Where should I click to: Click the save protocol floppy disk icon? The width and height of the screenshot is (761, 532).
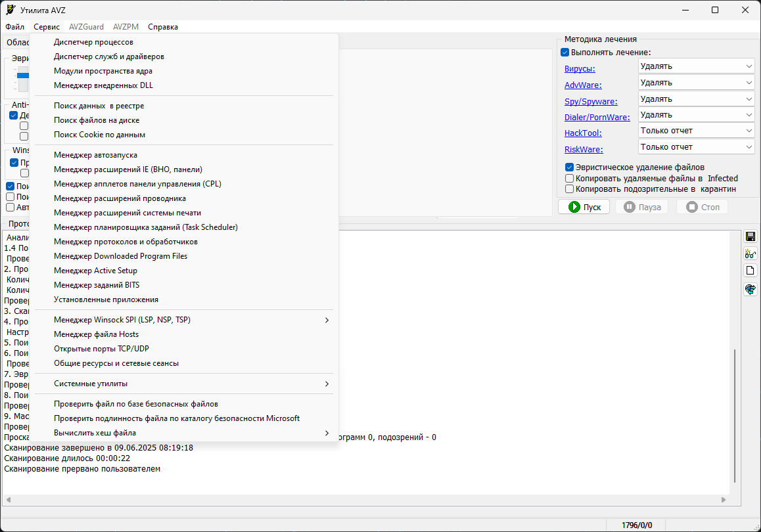pos(750,236)
